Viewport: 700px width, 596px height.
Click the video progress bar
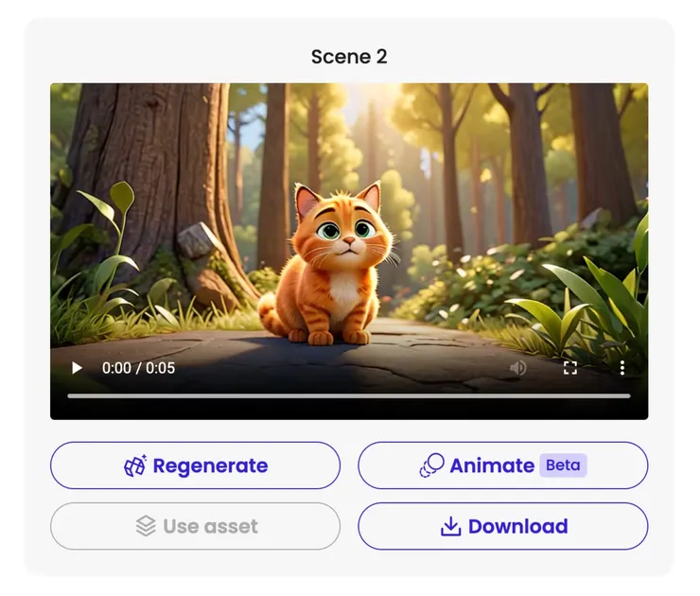point(348,395)
